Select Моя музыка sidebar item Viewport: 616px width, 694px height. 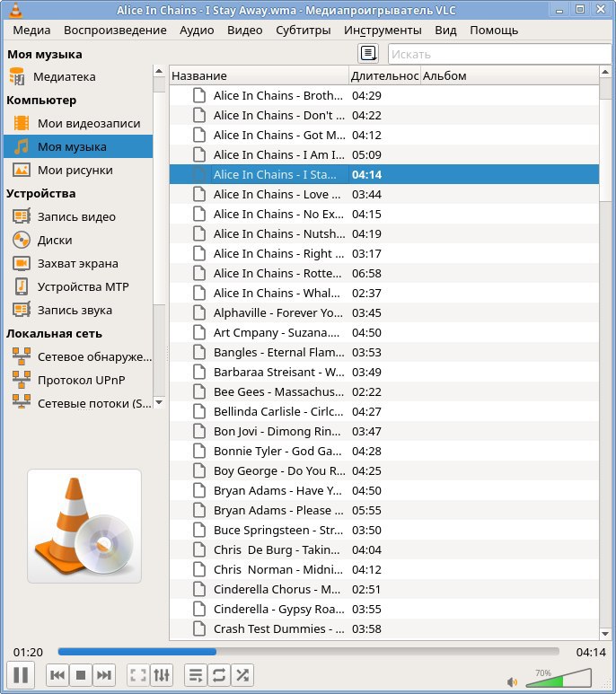(78, 146)
